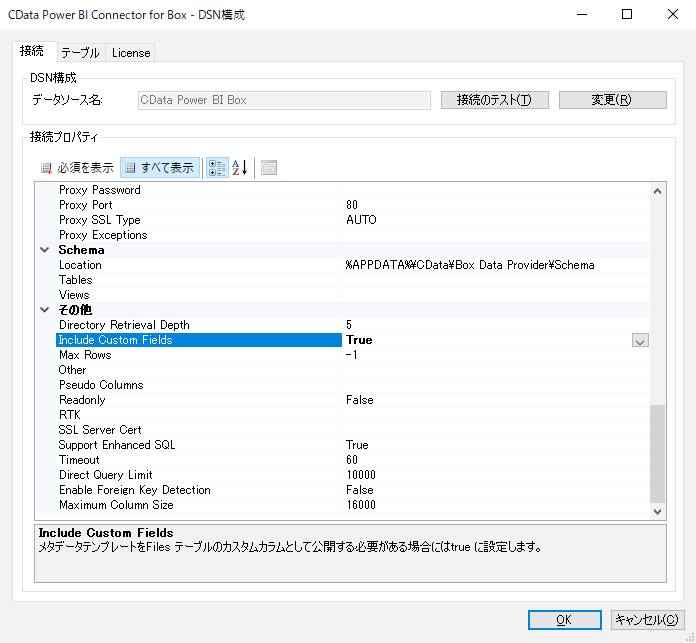Image resolution: width=696 pixels, height=643 pixels.
Task: Click the alphabetical A-Z sort icon
Action: coord(240,168)
